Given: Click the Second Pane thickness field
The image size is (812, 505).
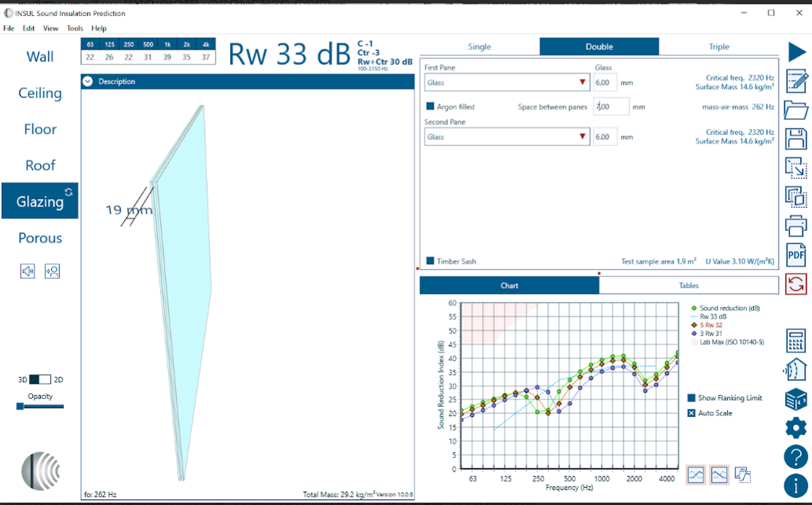Looking at the screenshot, I should click(605, 137).
